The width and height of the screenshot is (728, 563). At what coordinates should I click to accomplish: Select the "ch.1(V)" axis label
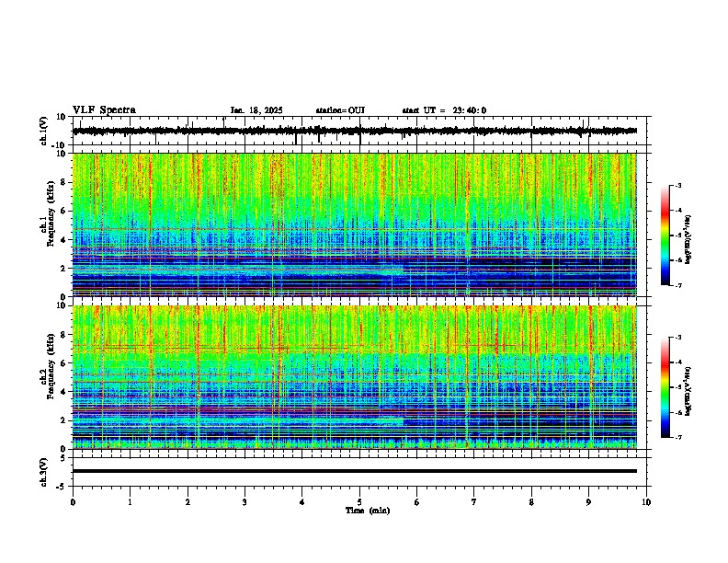(44, 131)
